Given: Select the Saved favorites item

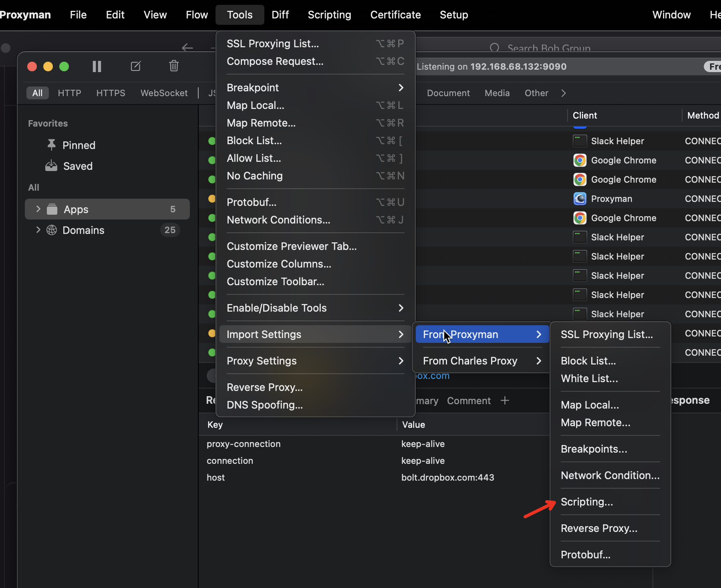Looking at the screenshot, I should [107, 166].
